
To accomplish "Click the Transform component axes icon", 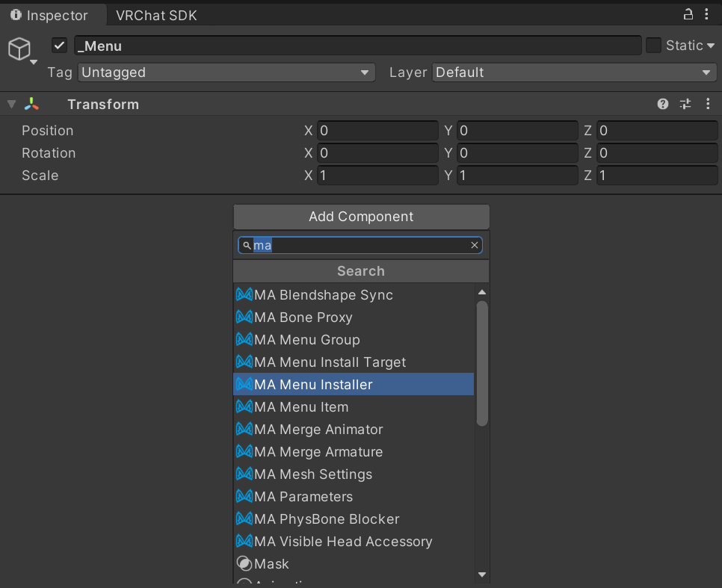I will click(31, 104).
